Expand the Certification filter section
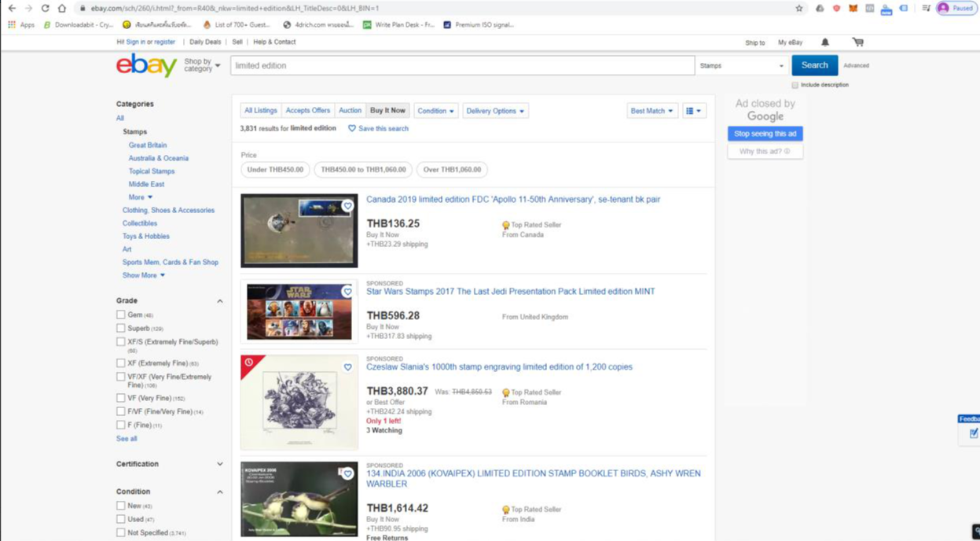Image resolution: width=980 pixels, height=541 pixels. tap(220, 464)
